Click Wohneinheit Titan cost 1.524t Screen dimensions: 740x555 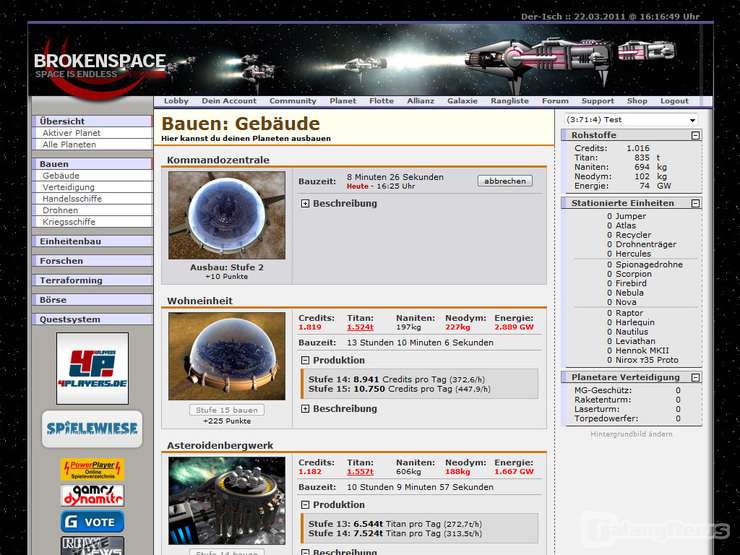[x=360, y=328]
